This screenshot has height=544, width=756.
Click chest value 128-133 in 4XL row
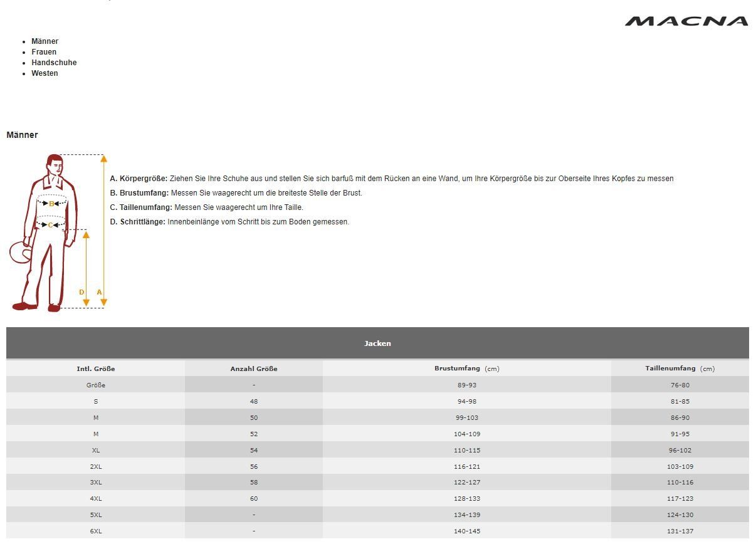tap(467, 499)
